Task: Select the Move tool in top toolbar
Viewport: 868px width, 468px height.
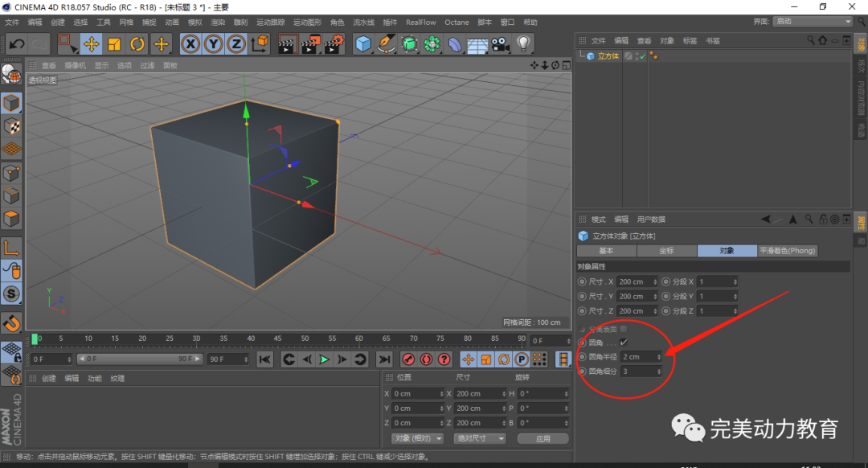Action: point(91,44)
